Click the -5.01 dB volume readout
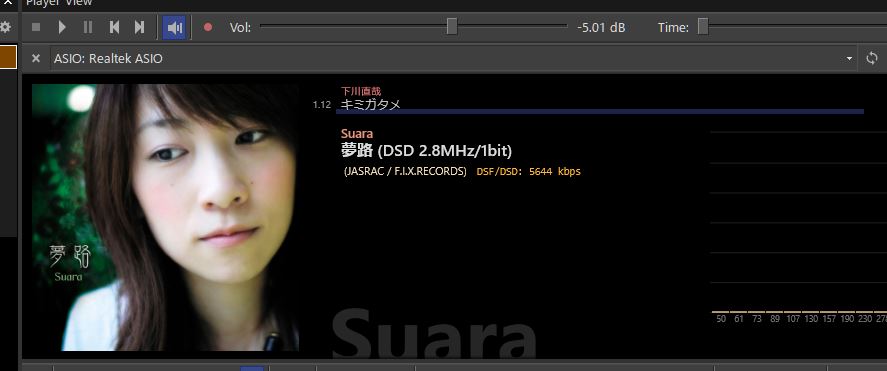 click(601, 27)
